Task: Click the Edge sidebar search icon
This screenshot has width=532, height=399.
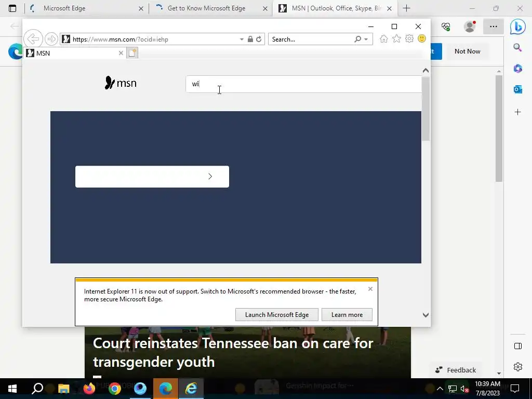Action: click(517, 47)
